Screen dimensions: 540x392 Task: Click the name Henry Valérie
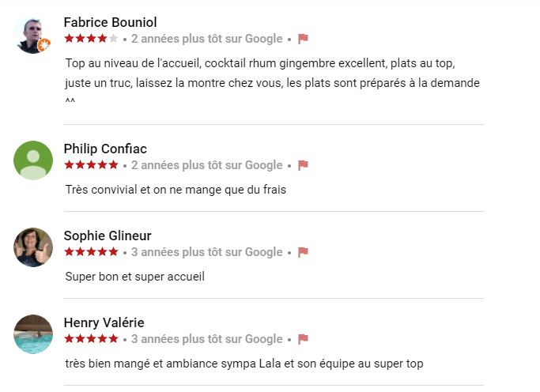[x=104, y=323]
